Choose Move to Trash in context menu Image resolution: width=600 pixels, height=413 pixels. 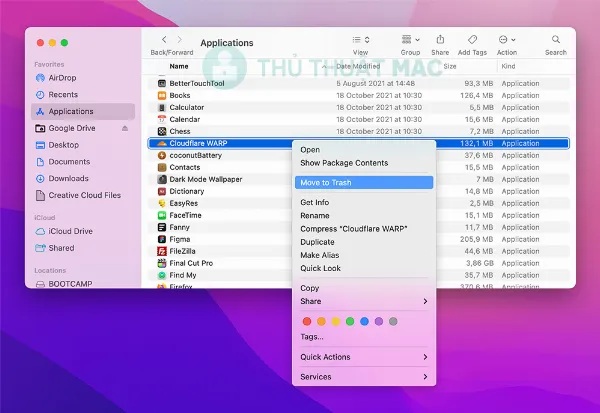(364, 183)
